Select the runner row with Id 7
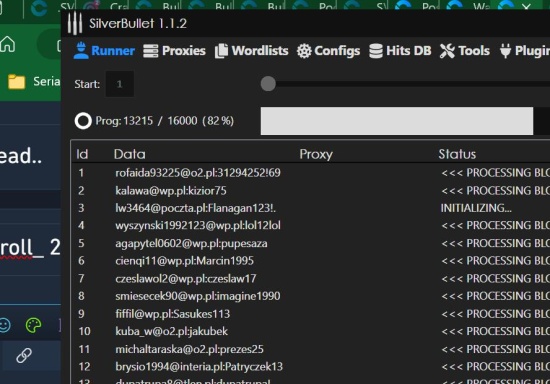This screenshot has width=550, height=384. tap(311, 278)
